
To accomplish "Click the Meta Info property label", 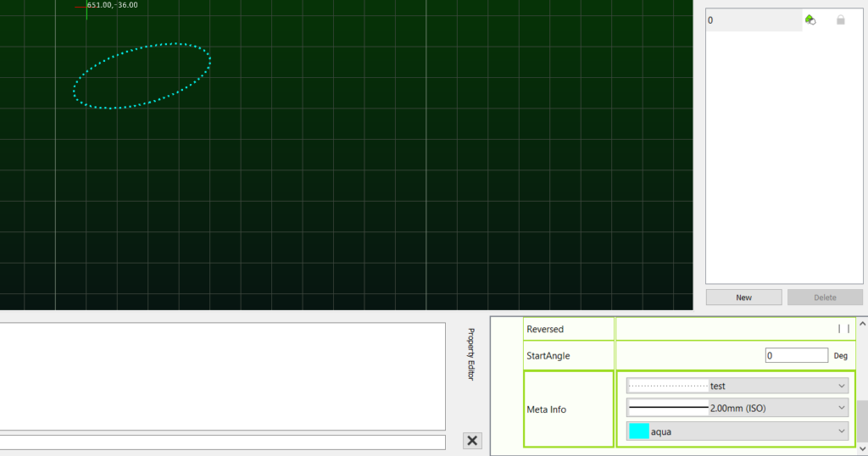I will pyautogui.click(x=547, y=409).
